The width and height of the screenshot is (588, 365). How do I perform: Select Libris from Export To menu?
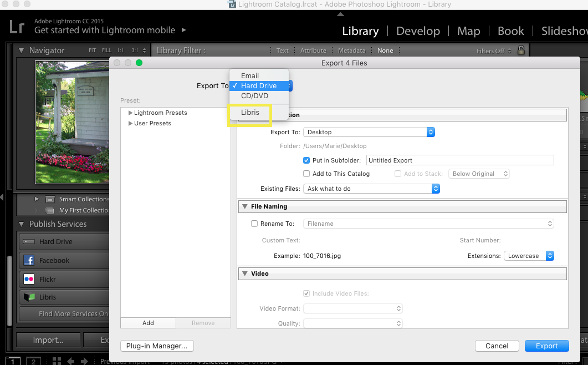(x=250, y=113)
